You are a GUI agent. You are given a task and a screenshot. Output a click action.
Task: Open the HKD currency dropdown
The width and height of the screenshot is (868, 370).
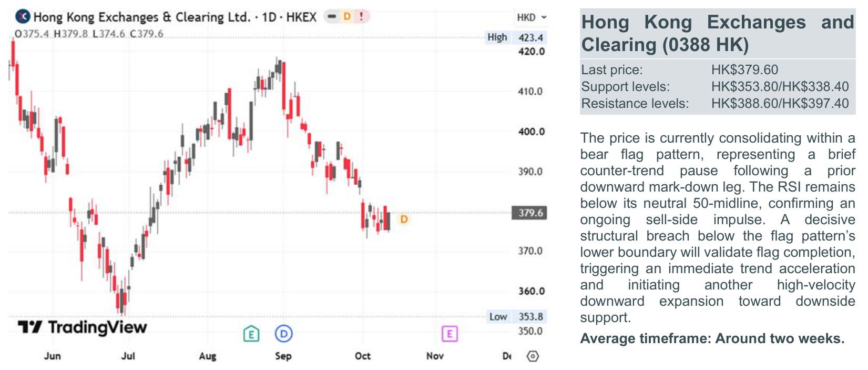coord(532,17)
